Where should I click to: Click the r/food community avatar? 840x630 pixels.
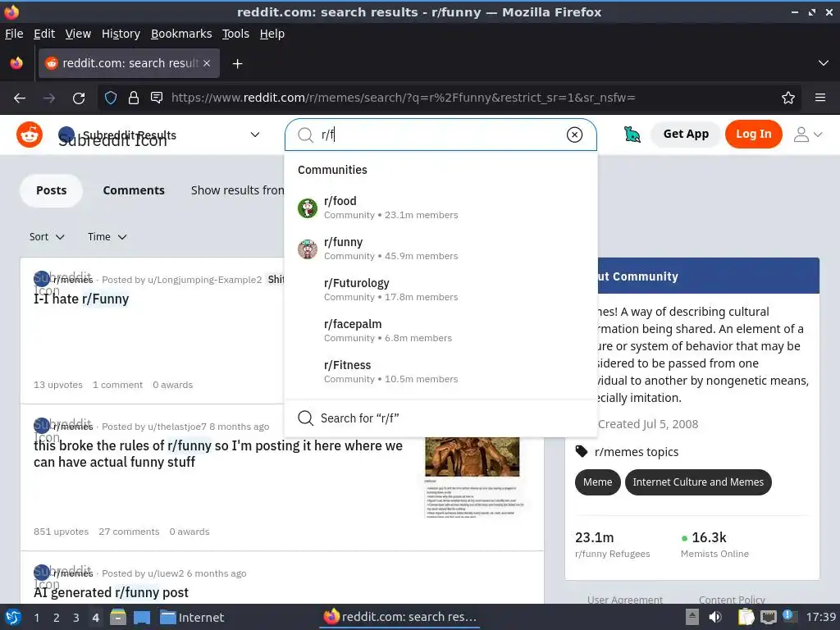pos(308,208)
